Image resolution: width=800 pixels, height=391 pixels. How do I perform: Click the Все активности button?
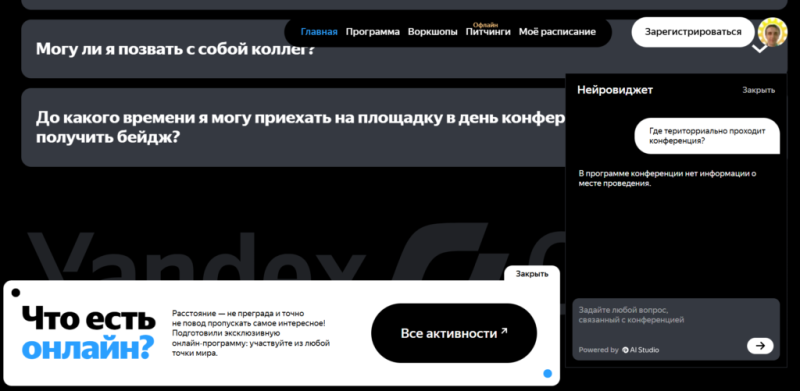tap(454, 333)
